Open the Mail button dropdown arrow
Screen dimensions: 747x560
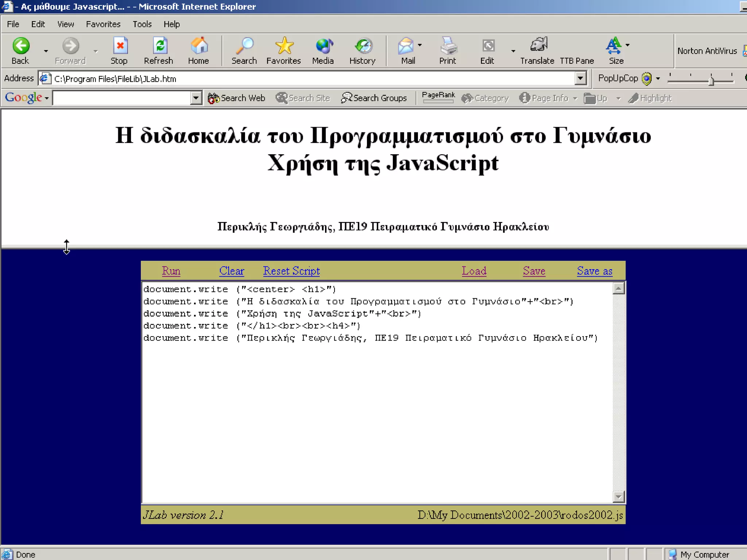point(420,45)
